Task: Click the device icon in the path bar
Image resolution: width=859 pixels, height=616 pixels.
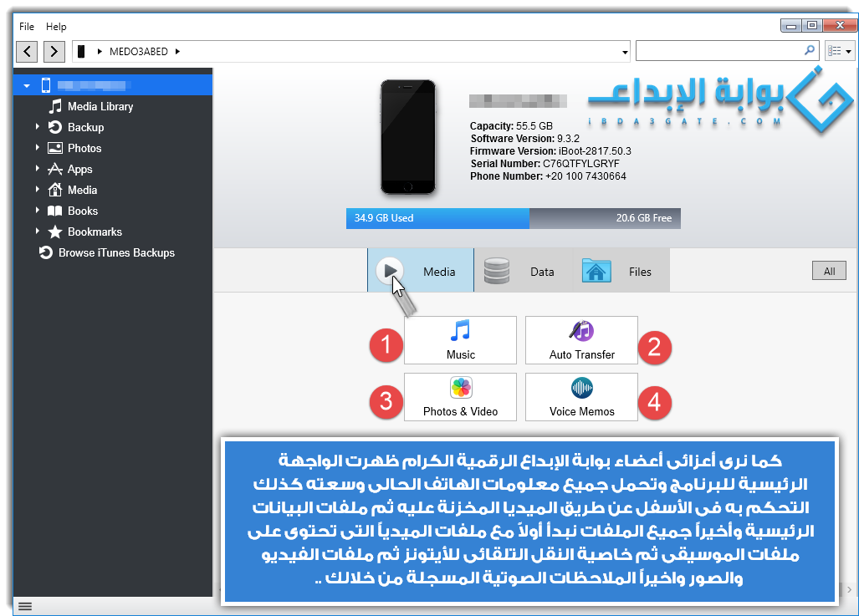Action: point(81,52)
